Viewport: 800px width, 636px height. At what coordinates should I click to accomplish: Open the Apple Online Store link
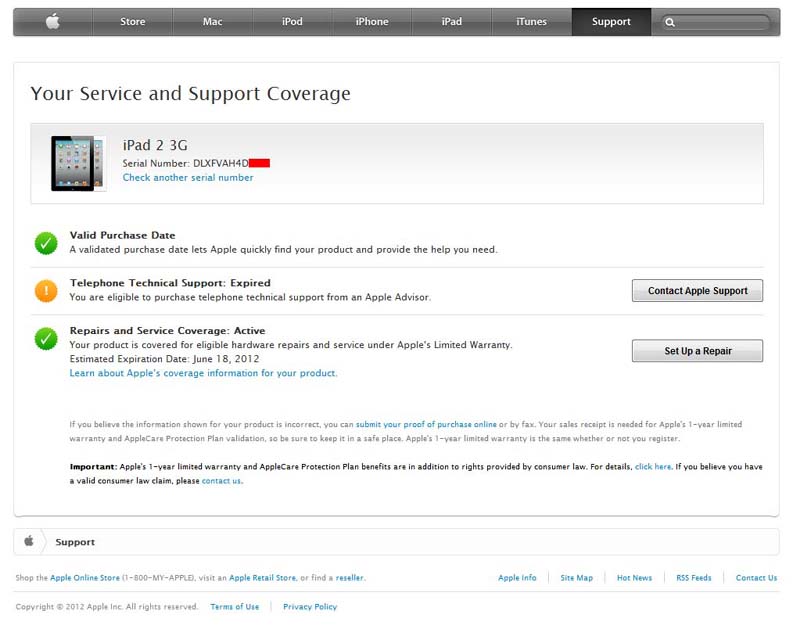(85, 578)
